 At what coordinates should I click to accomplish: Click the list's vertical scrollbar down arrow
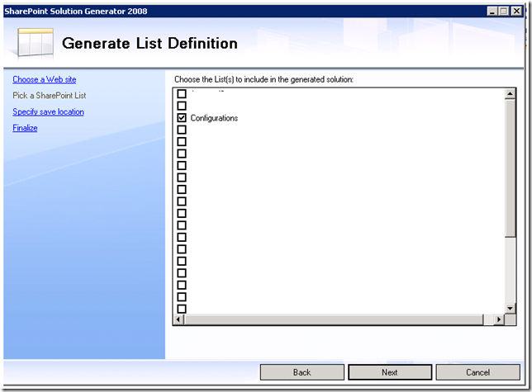[x=510, y=309]
